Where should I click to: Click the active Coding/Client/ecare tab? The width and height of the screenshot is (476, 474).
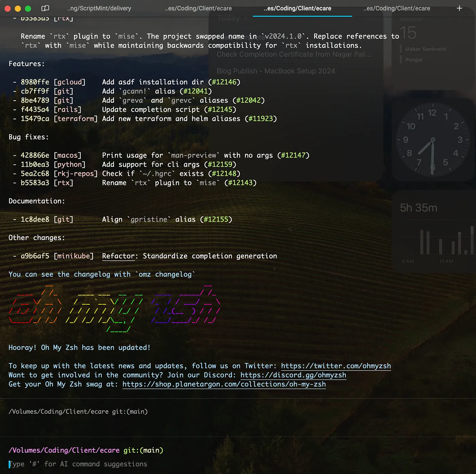[297, 9]
